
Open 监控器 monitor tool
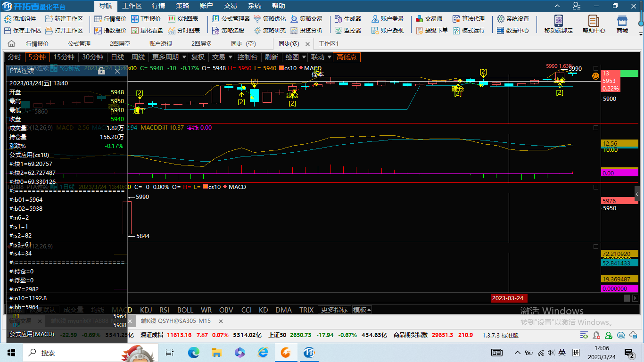tap(348, 30)
